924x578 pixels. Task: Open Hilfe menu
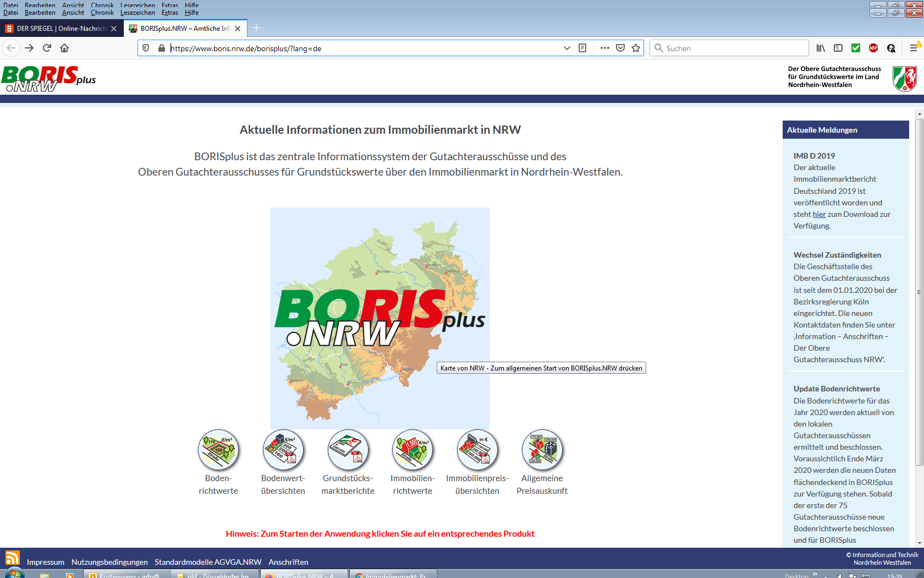[191, 13]
